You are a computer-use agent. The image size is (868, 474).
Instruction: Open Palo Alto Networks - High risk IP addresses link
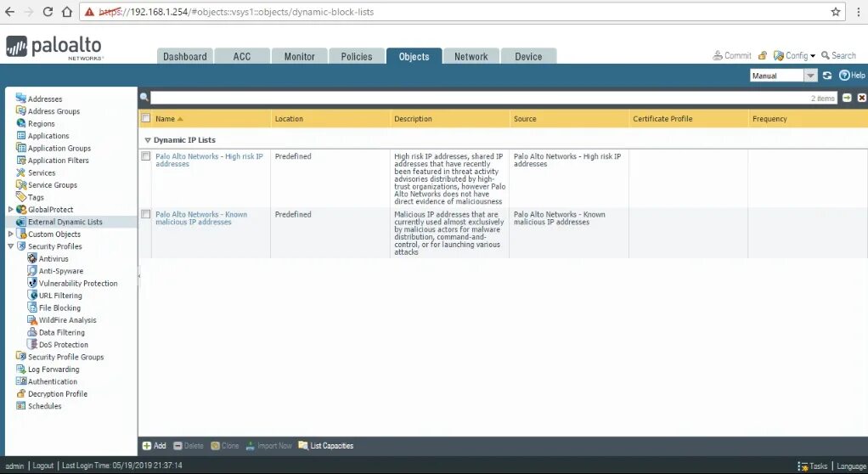209,160
